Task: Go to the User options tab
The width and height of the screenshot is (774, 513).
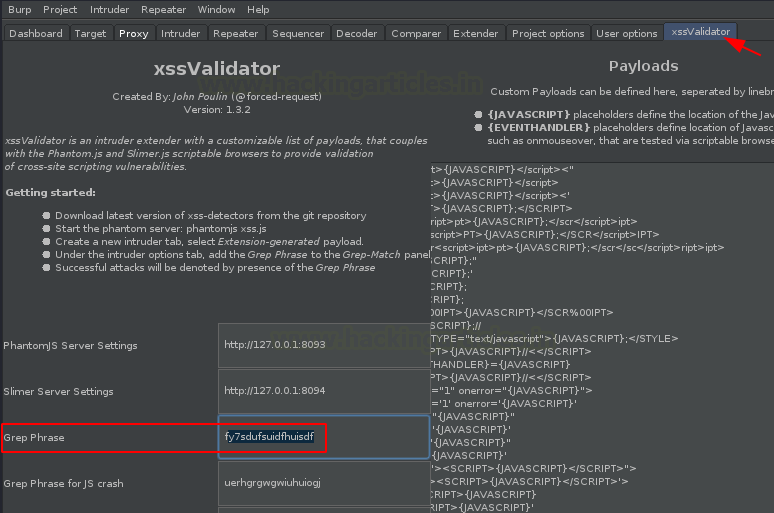Action: [x=627, y=33]
